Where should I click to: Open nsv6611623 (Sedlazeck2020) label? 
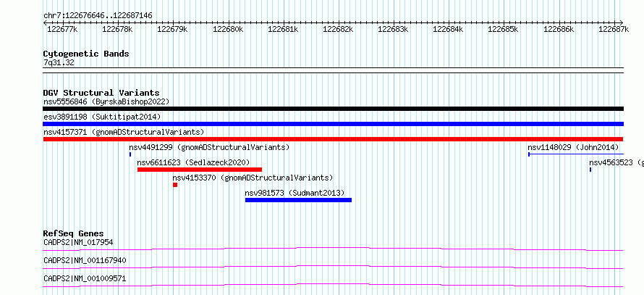(x=193, y=162)
